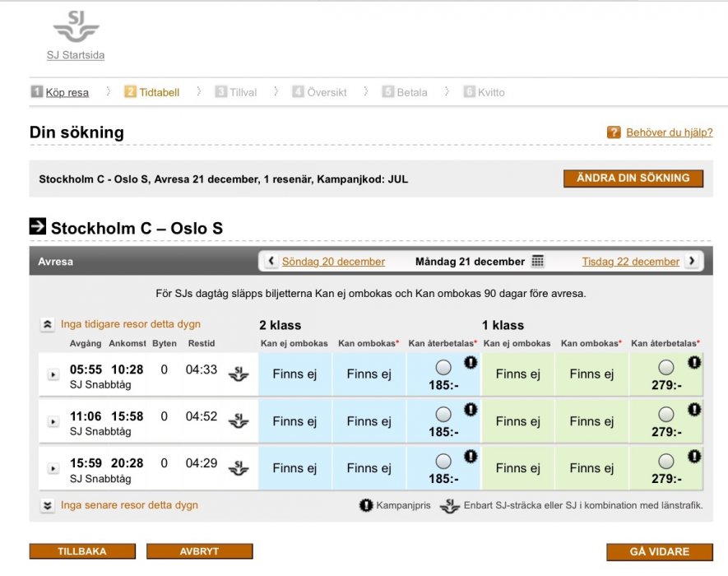The width and height of the screenshot is (728, 576).
Task: Open the Tisdag 22 december link
Action: [x=630, y=262]
